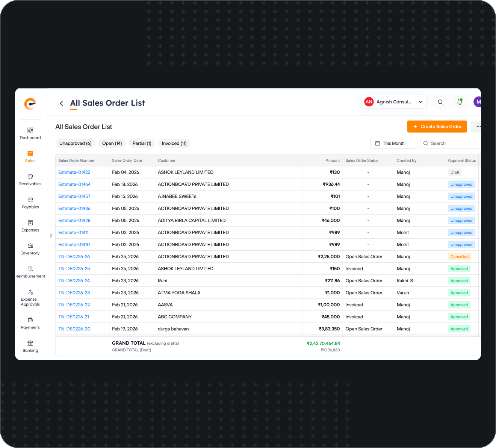Viewport: 496px width, 448px height.
Task: Open Receivables from the sidebar
Action: tap(30, 180)
